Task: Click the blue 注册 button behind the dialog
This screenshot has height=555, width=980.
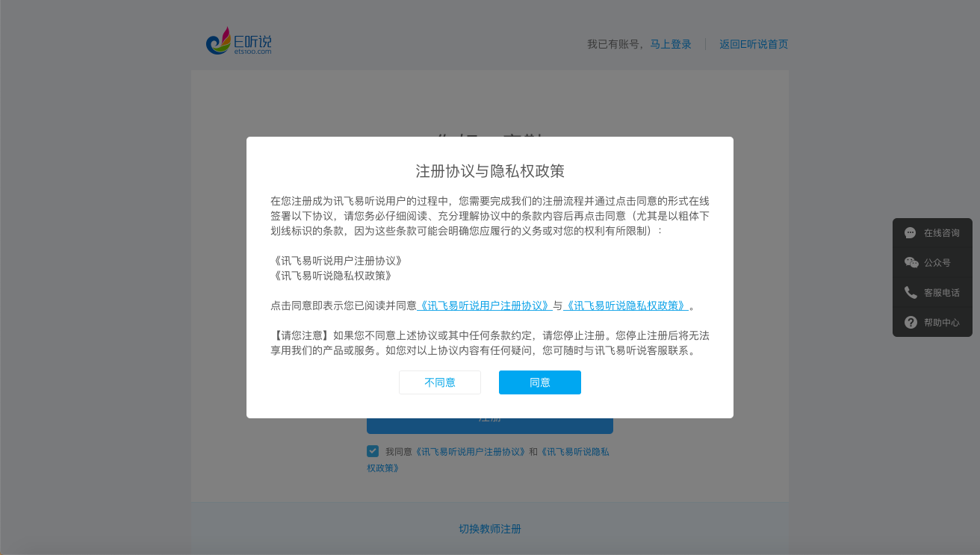Action: coord(490,426)
